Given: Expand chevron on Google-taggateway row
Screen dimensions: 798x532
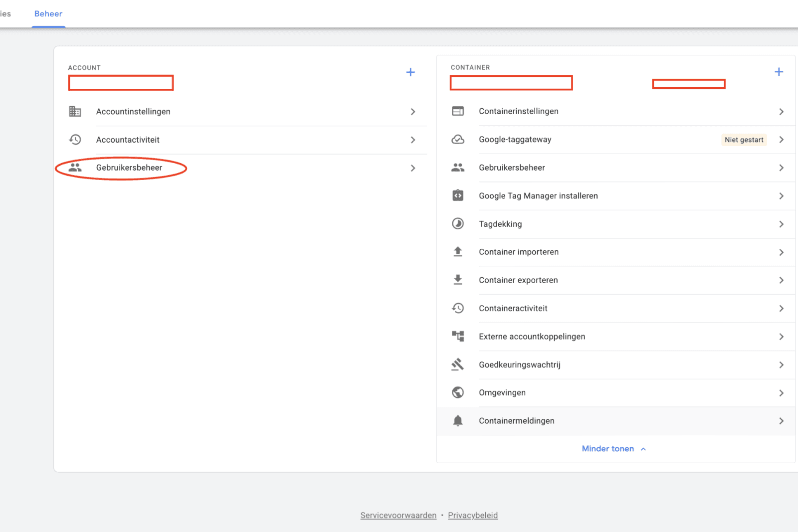Looking at the screenshot, I should point(781,140).
